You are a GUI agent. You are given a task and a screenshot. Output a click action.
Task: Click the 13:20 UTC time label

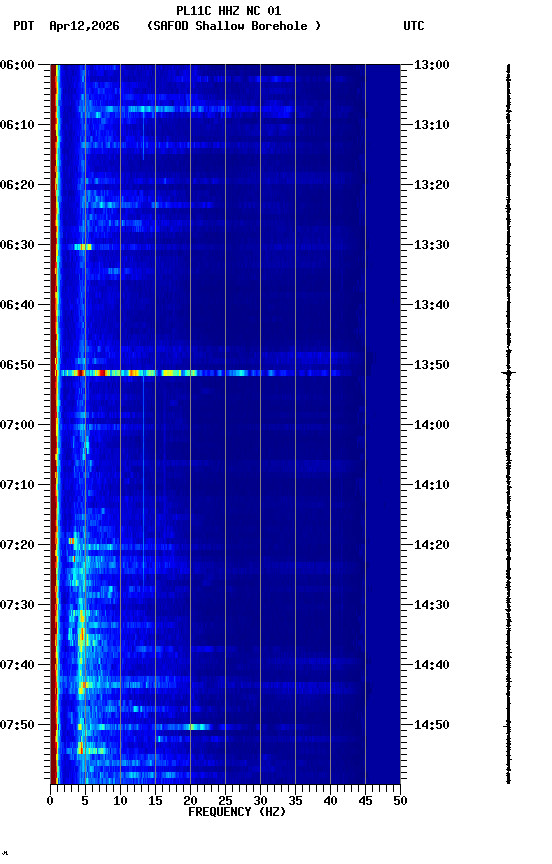click(x=432, y=185)
